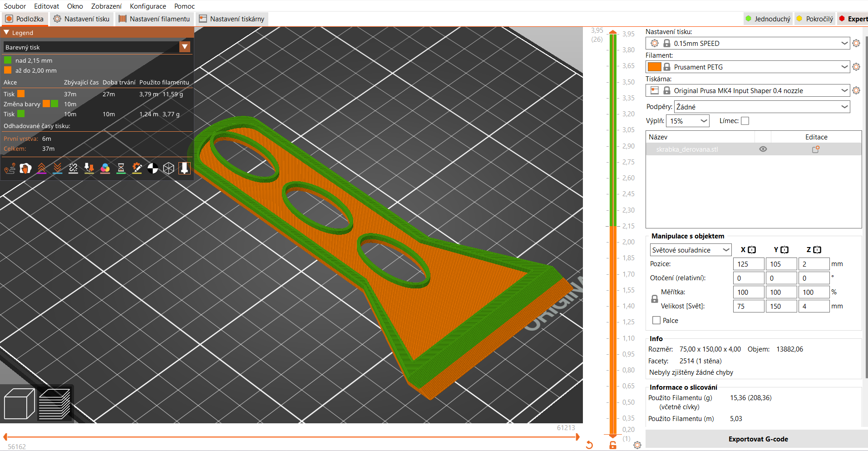Collapse the Legend panel

point(6,33)
